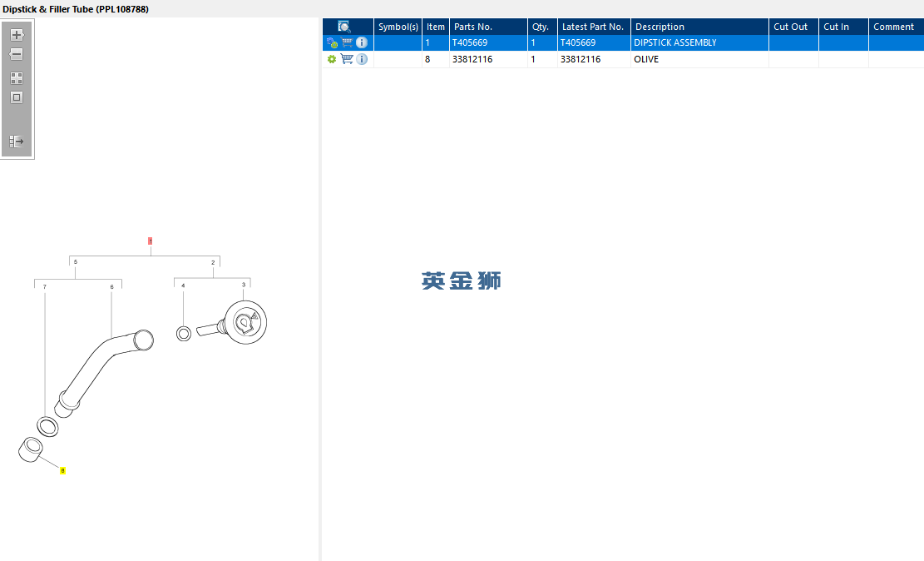Screen dimensions: 924x561
Task: Click item number 1 cell
Action: coord(436,42)
